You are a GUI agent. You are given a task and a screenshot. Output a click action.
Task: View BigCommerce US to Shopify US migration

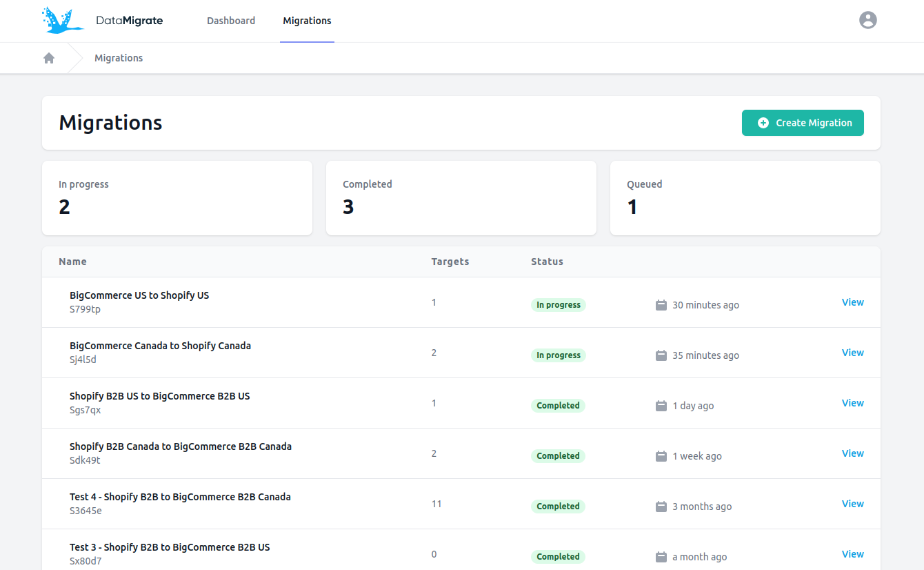click(853, 302)
